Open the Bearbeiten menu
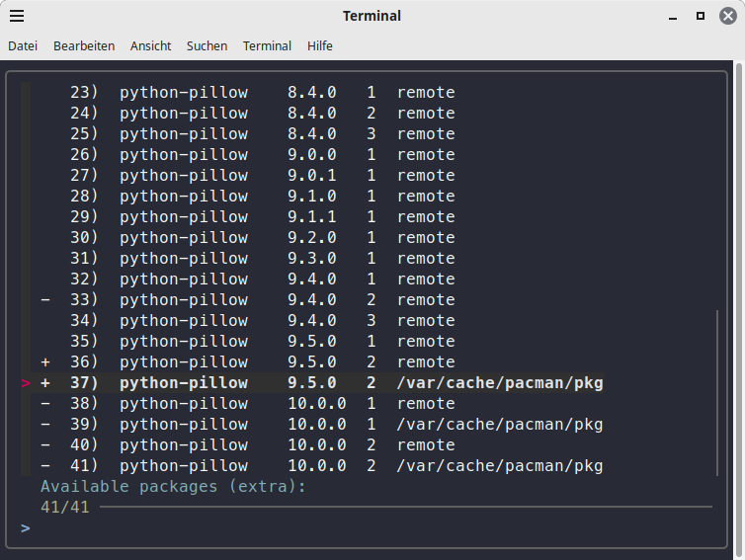Viewport: 745px width, 560px height. click(84, 45)
